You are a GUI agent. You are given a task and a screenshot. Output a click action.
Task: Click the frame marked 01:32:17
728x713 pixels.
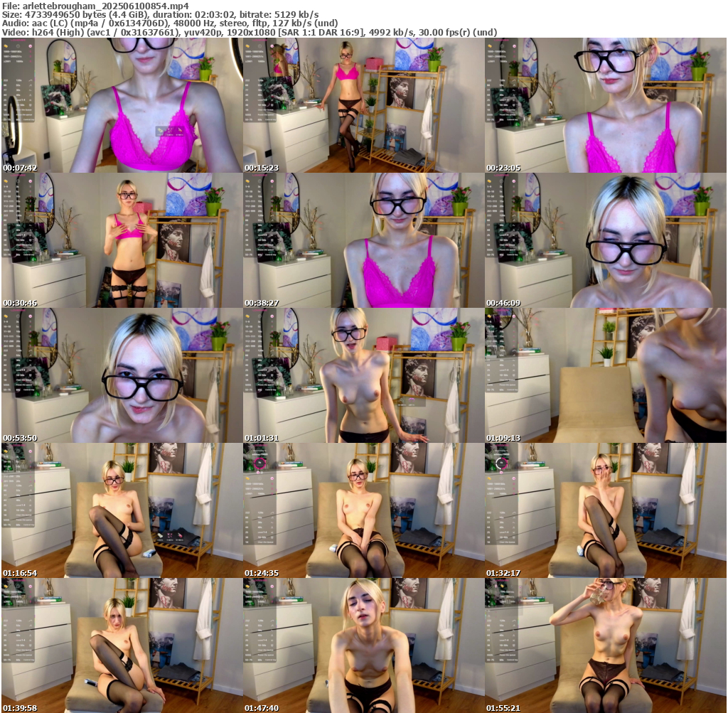click(605, 510)
